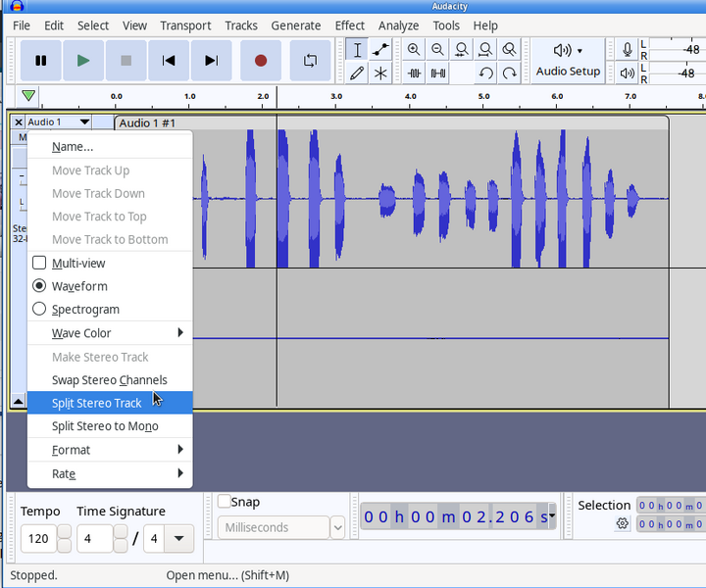This screenshot has width=706, height=588.
Task: Enable the Multi-view checkbox
Action: [39, 263]
